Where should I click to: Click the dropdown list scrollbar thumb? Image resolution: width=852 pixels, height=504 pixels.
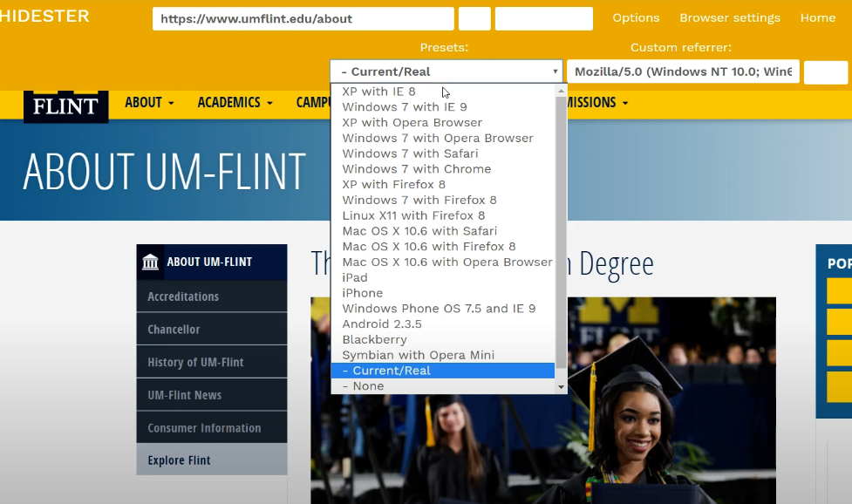click(561, 233)
